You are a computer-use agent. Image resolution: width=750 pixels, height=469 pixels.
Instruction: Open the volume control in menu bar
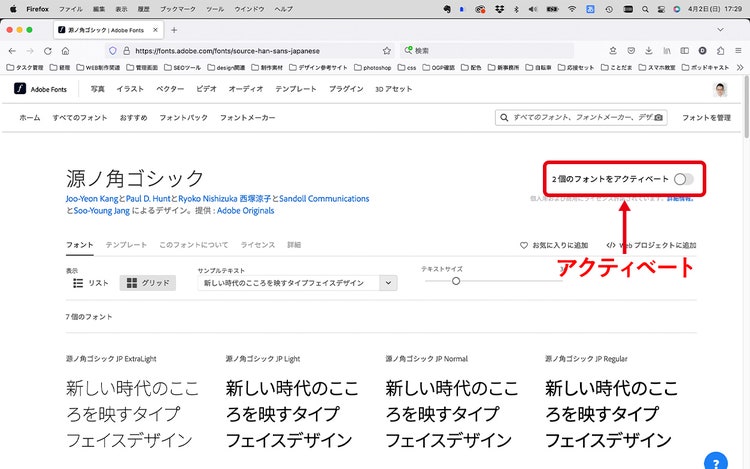533,9
